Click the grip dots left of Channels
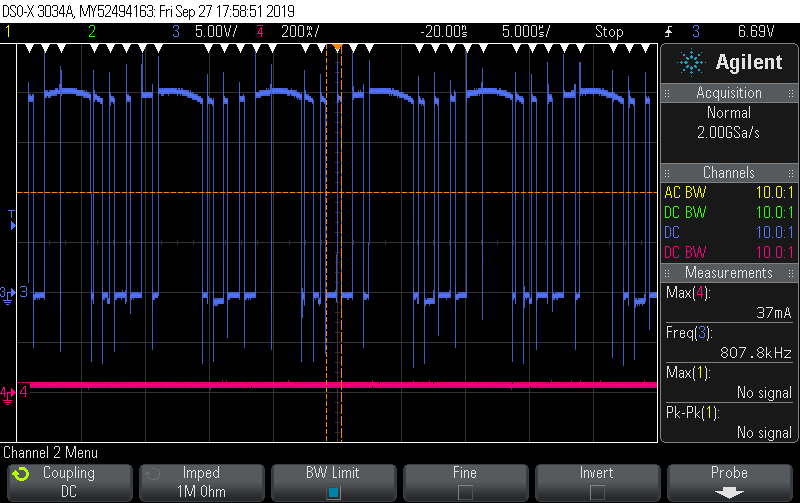 (667, 173)
